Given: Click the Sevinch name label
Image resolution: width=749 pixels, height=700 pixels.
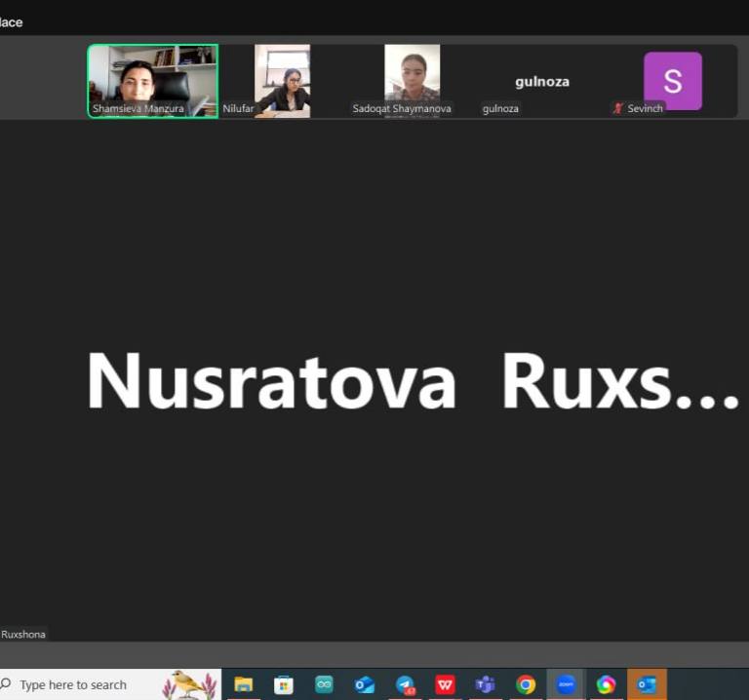Looking at the screenshot, I should click(645, 108).
